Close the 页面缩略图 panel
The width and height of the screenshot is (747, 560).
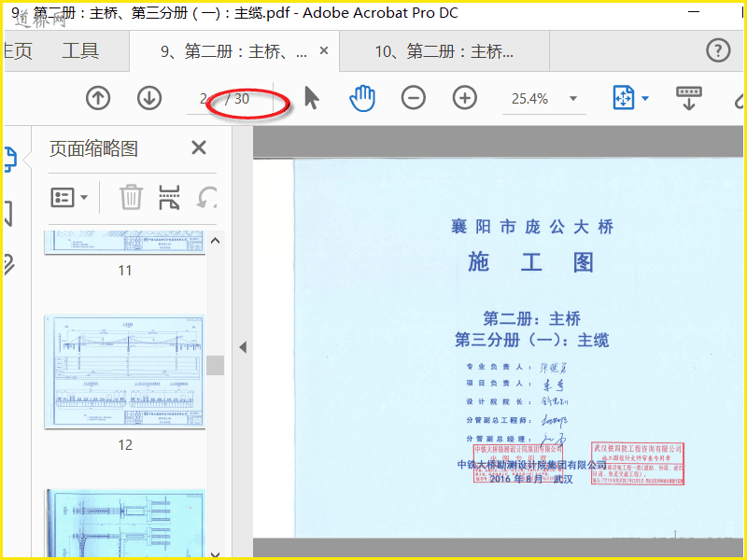click(x=199, y=148)
